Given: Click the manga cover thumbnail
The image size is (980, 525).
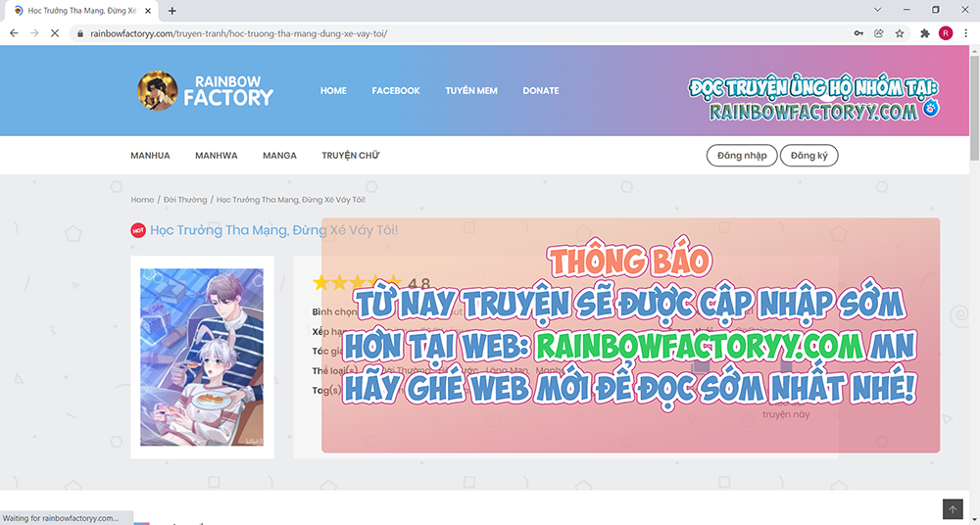Looking at the screenshot, I should coord(202,358).
